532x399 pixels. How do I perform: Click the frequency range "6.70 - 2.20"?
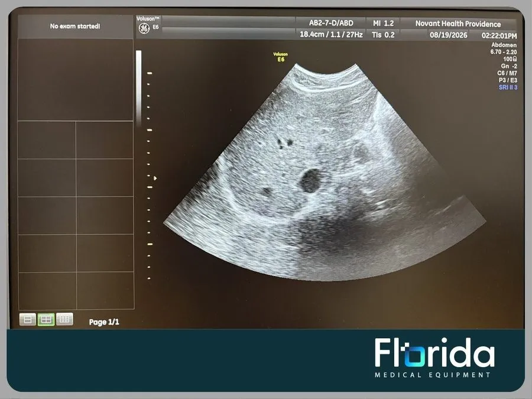pyautogui.click(x=504, y=52)
